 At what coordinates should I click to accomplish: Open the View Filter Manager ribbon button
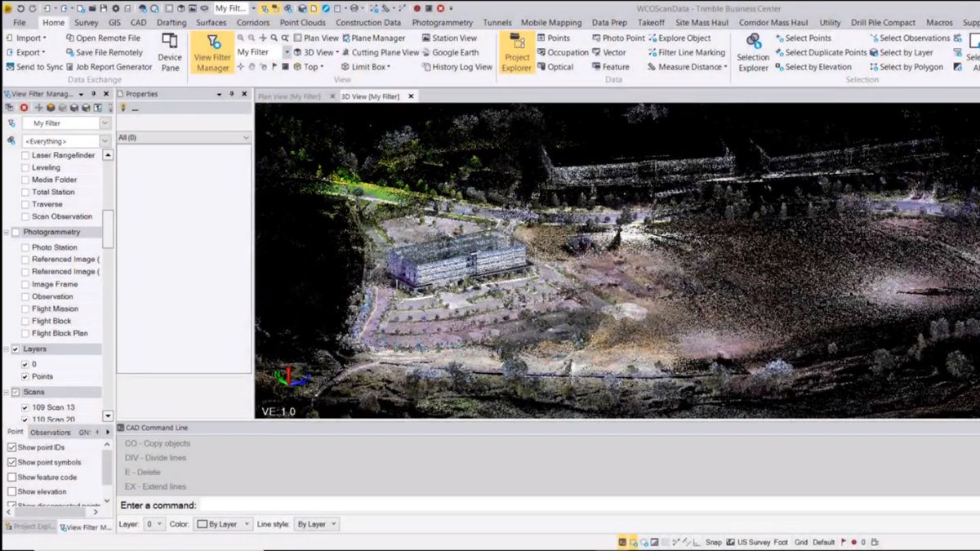tap(212, 52)
